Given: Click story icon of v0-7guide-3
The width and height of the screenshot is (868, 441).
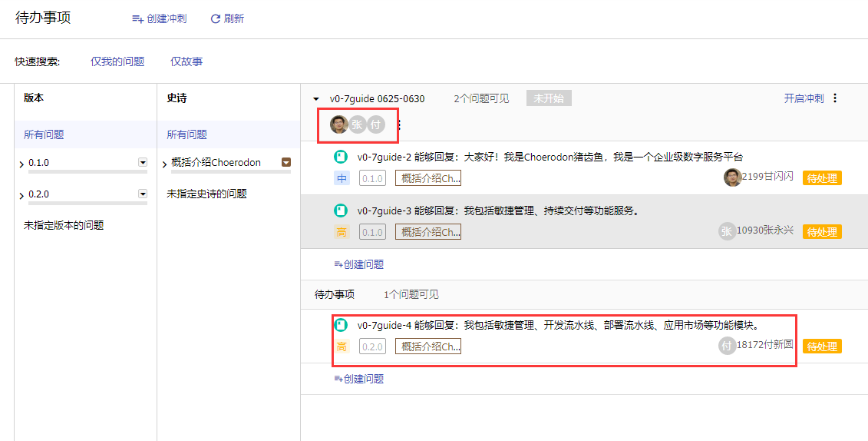Looking at the screenshot, I should (341, 211).
